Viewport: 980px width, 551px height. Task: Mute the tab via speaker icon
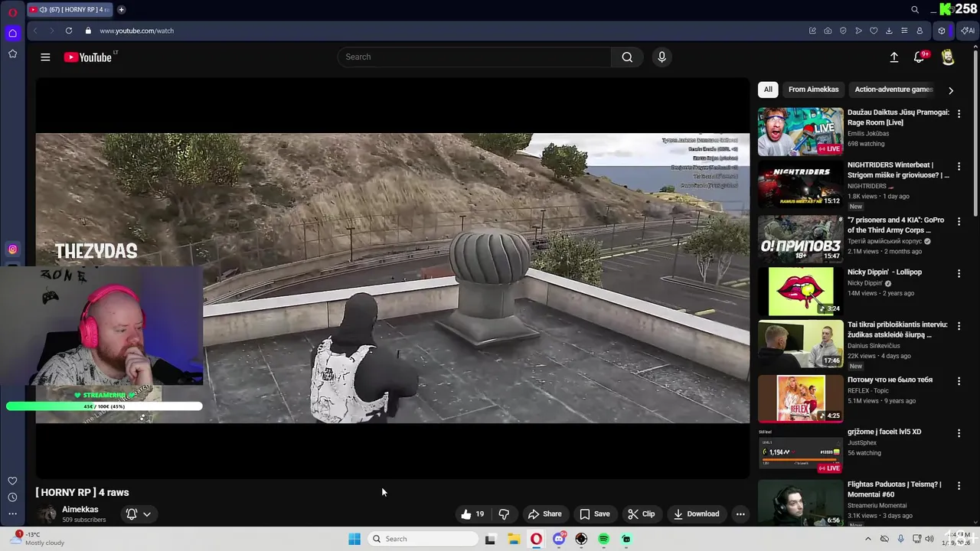(x=43, y=10)
